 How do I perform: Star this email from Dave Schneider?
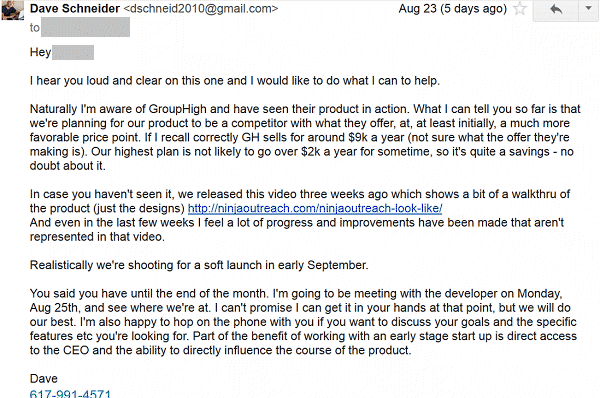click(520, 8)
